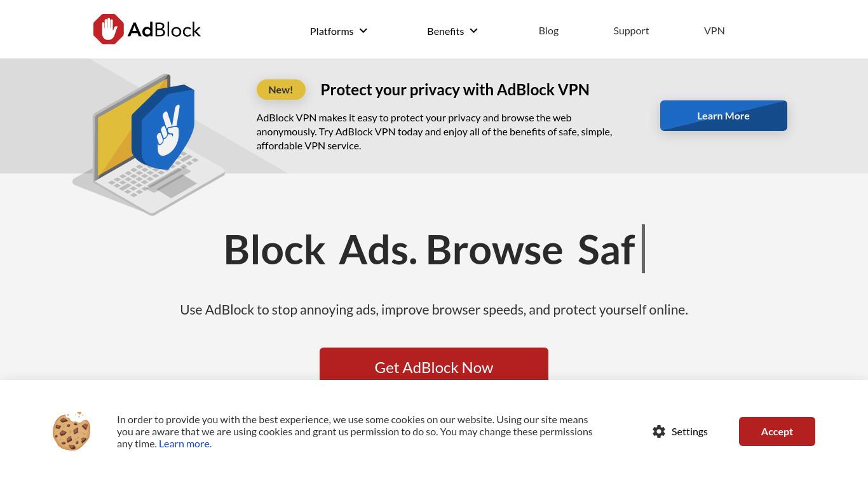Go to the Blog page
The width and height of the screenshot is (868, 488).
coord(548,30)
